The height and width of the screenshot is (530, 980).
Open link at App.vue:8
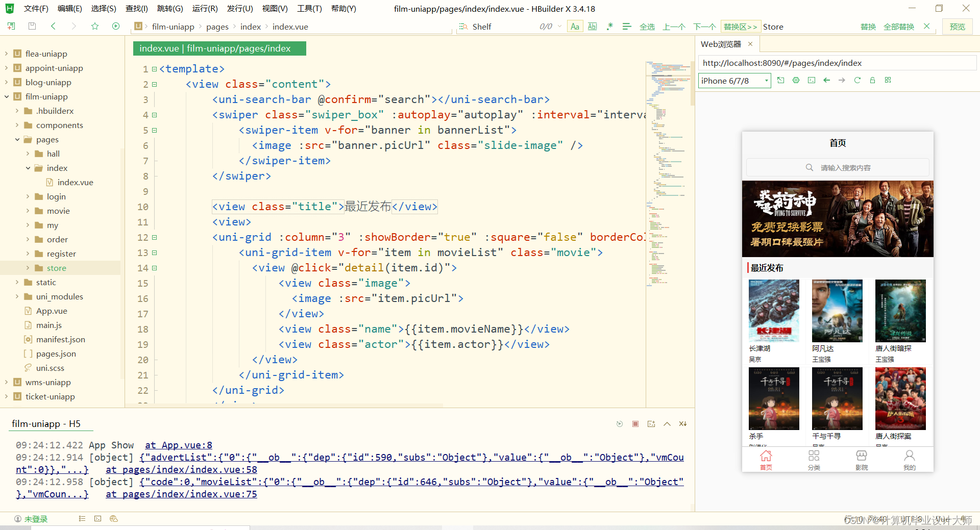click(178, 445)
